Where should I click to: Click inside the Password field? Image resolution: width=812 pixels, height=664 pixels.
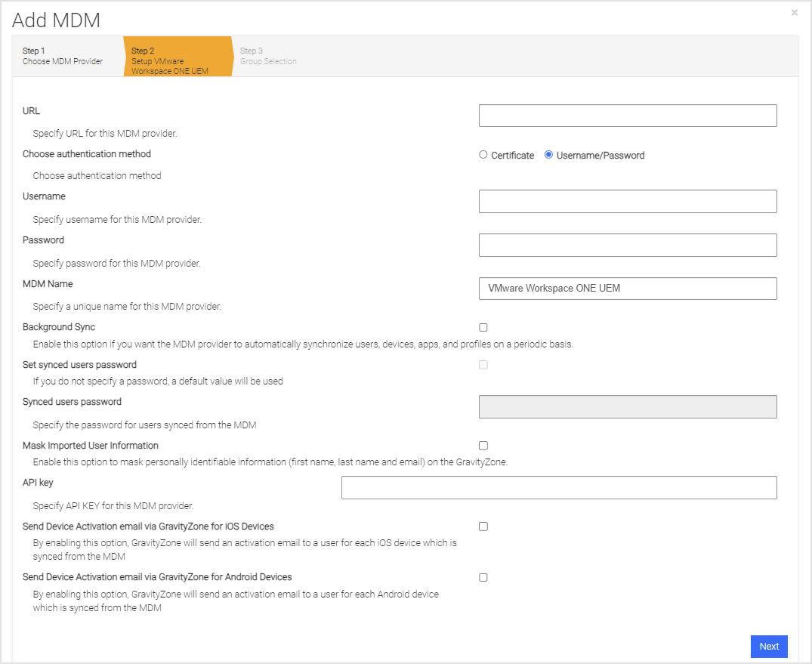[627, 245]
